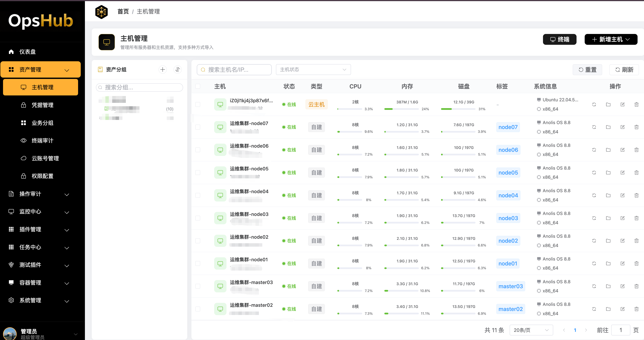
Task: Refresh host info icon for master03 row
Action: (594, 286)
